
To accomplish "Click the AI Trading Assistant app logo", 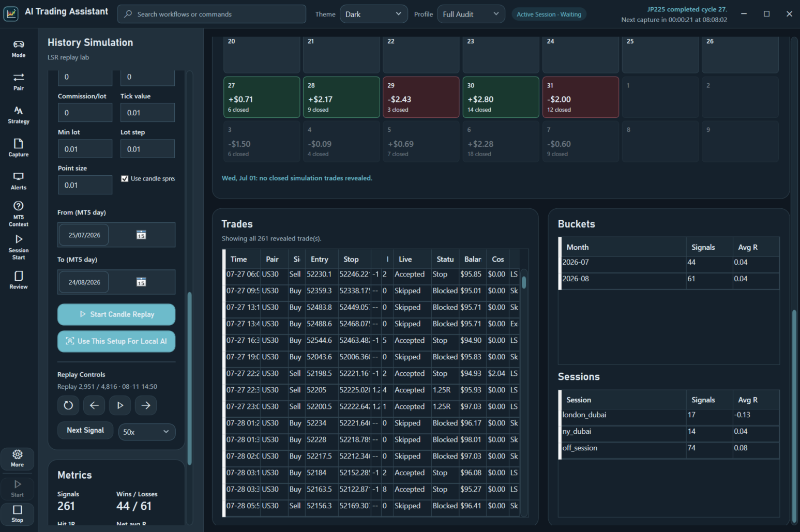I will [11, 14].
